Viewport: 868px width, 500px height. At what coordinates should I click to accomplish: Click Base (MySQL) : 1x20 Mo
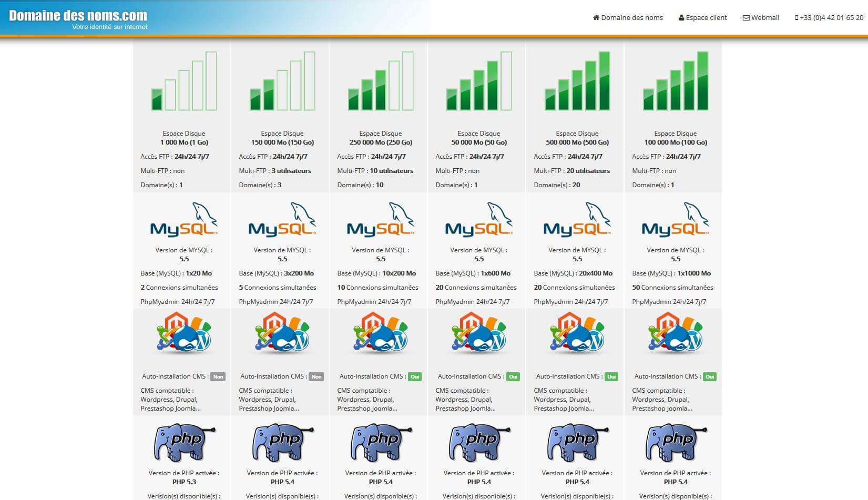176,273
